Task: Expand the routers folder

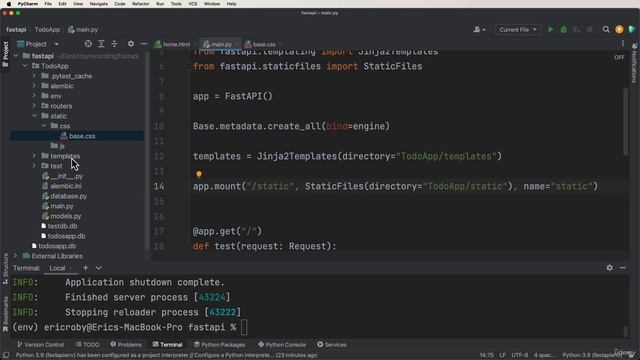Action: (x=34, y=106)
